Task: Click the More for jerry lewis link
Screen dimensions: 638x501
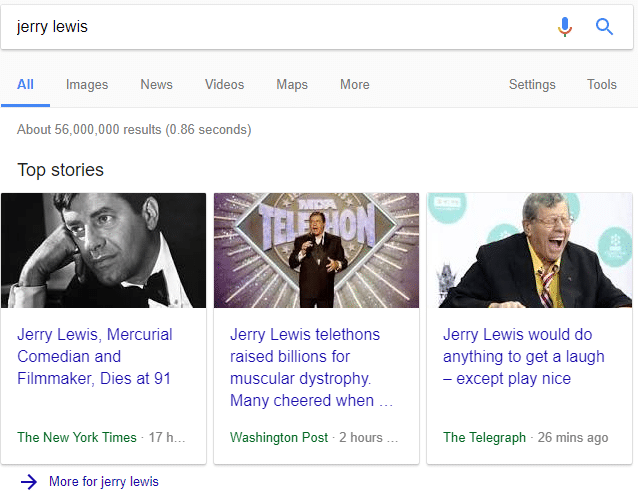Action: (104, 482)
